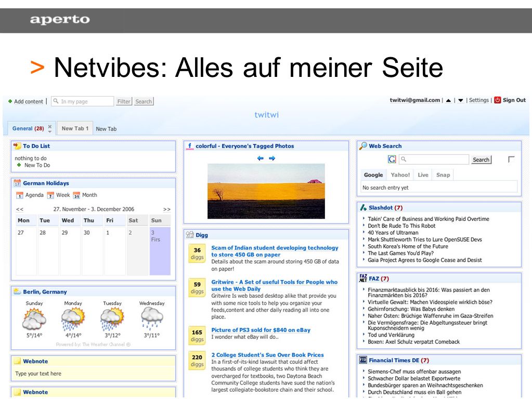Click the To Do List widget icon
Screen dimensions: 532x399
point(17,146)
